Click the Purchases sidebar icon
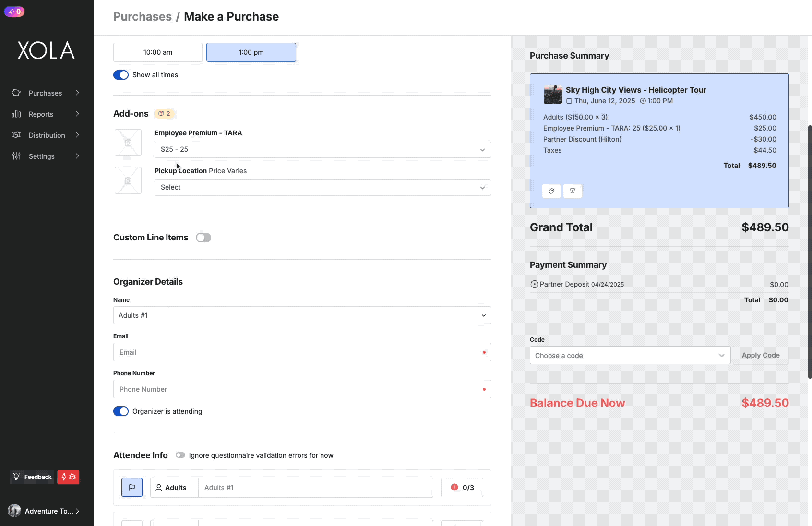 16,93
